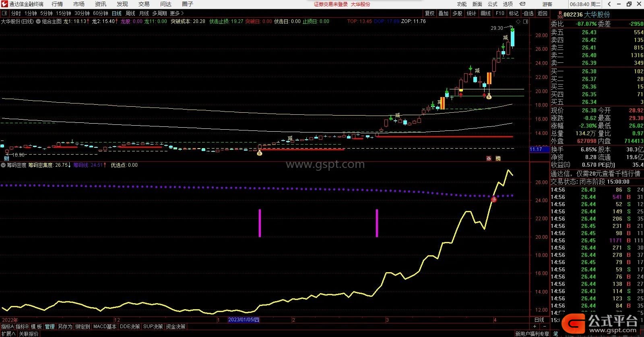The width and height of the screenshot is (644, 337).
Task: Click the 多股 multi-stock button
Action: point(457,13)
